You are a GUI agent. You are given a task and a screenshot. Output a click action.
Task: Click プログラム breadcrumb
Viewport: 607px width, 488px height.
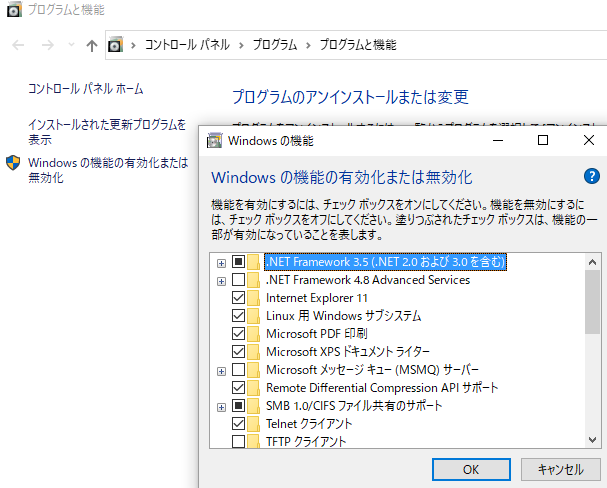point(275,45)
